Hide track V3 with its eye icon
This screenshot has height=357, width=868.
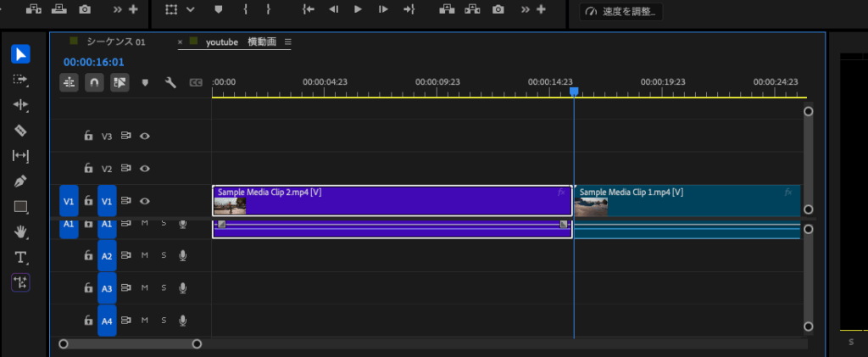tap(145, 136)
